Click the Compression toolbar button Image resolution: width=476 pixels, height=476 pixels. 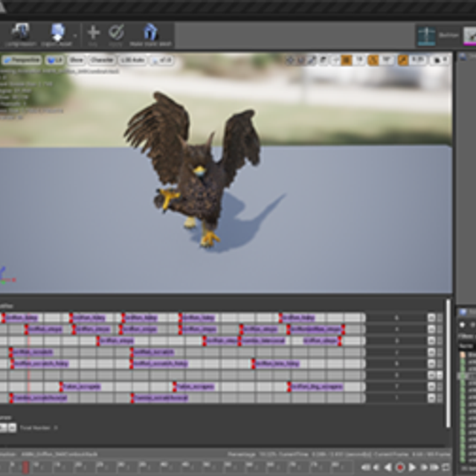pos(20,33)
